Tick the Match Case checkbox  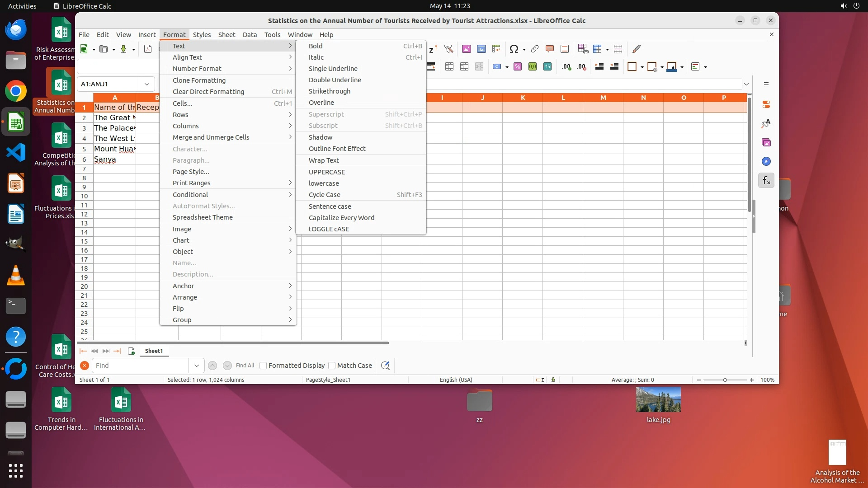[x=332, y=366]
